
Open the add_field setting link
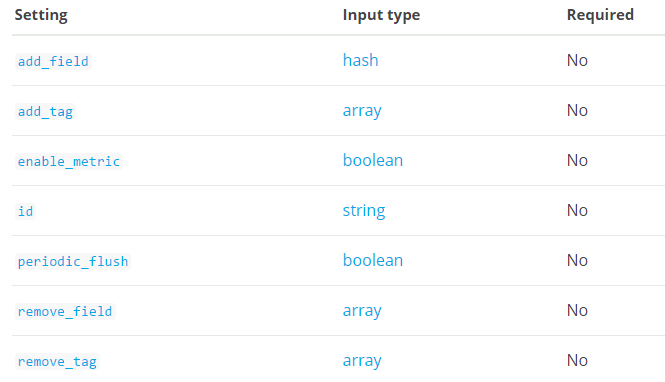point(53,61)
